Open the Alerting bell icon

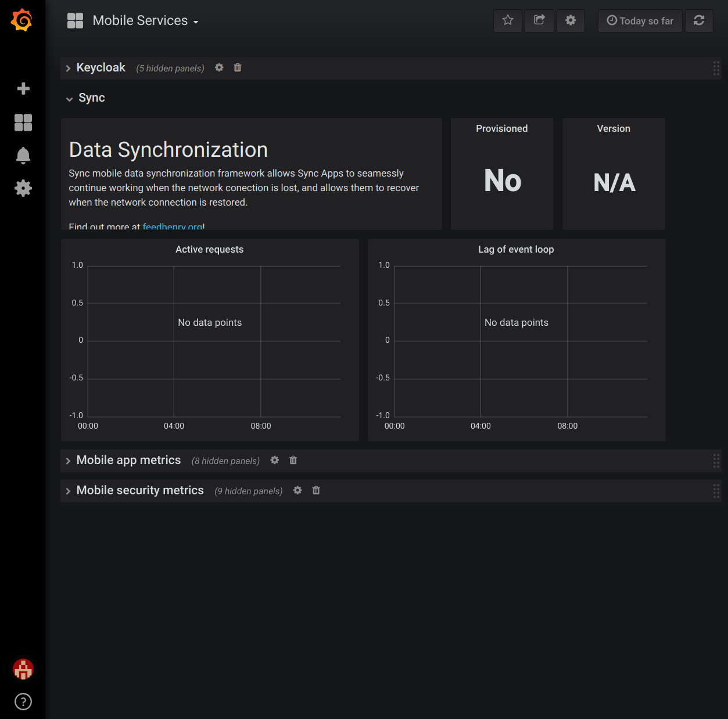pos(23,155)
